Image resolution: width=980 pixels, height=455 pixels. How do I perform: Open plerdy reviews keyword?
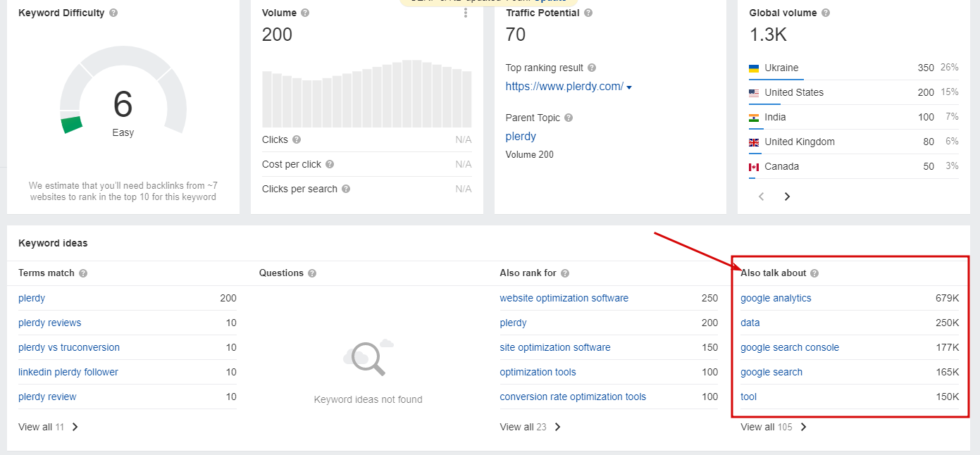coord(49,323)
